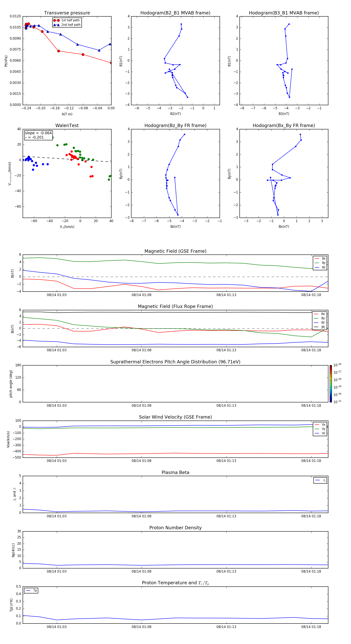Click the 'B3(nT)' axis label

pos(284,114)
